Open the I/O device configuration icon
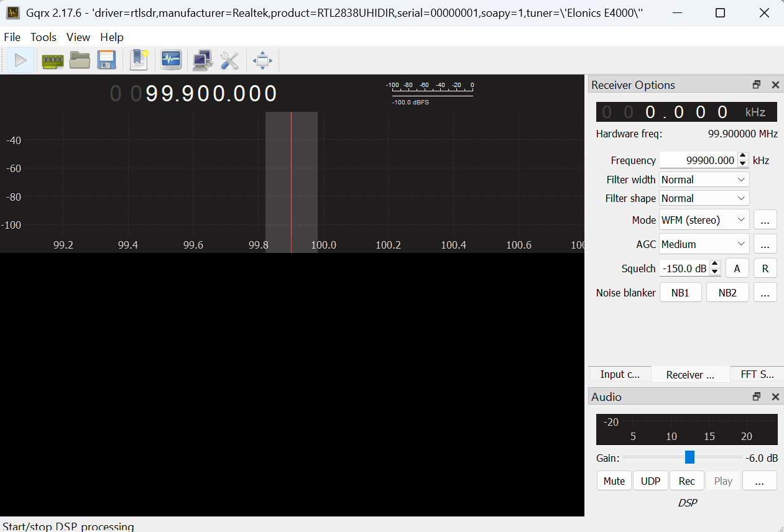The height and width of the screenshot is (532, 784). click(53, 60)
